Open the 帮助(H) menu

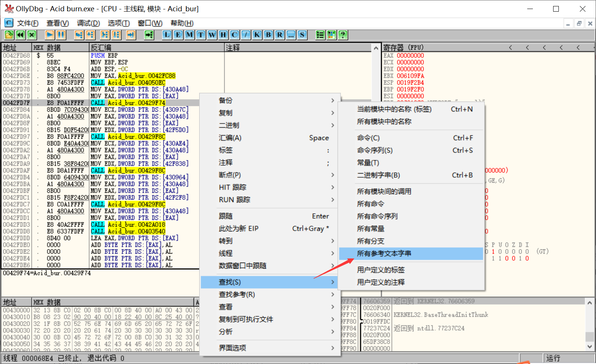pyautogui.click(x=182, y=23)
